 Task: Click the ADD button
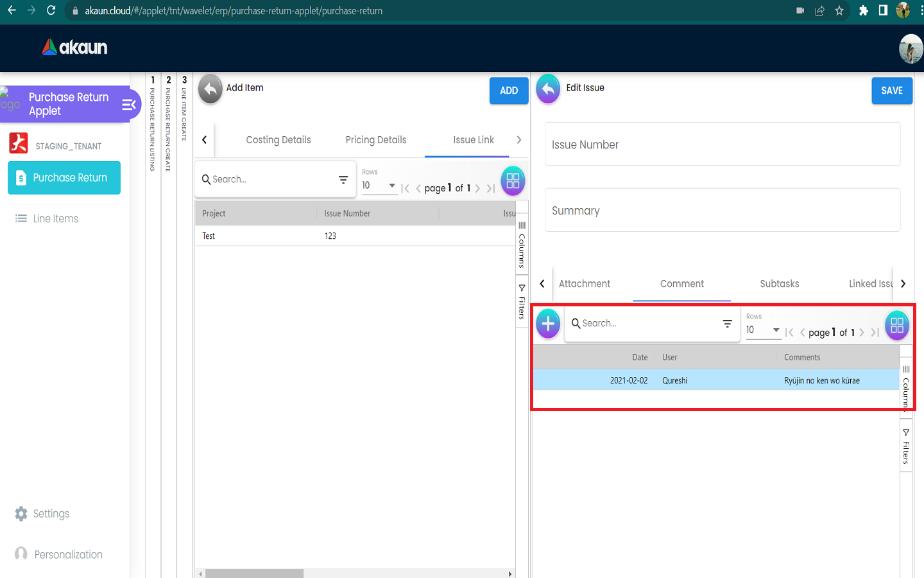[x=509, y=91]
